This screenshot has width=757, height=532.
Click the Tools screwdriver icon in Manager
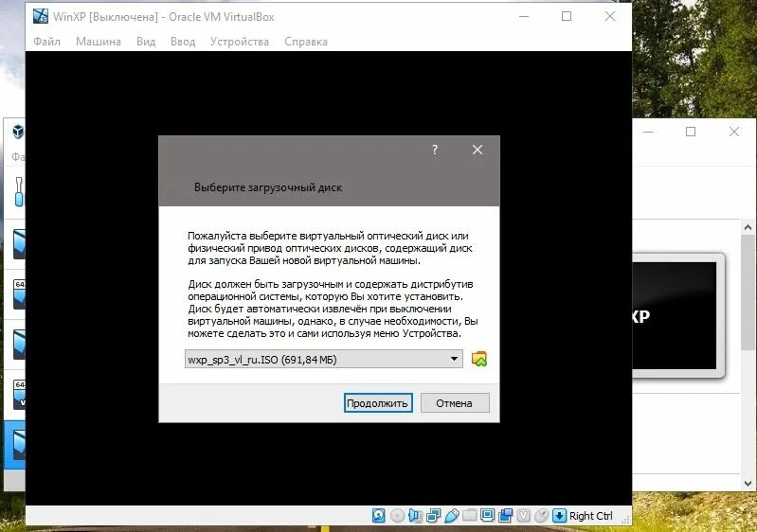19,191
